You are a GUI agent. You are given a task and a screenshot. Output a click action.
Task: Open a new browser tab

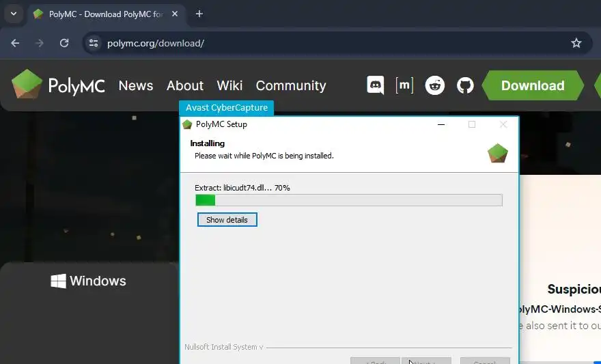(x=199, y=14)
